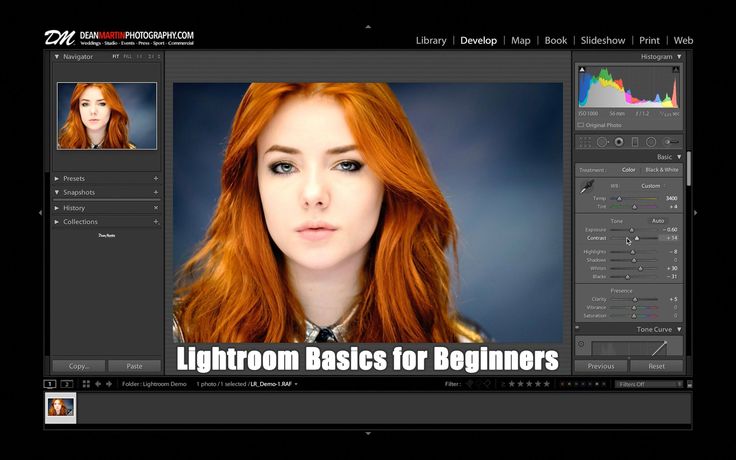Collapse the Navigator panel

(x=57, y=57)
